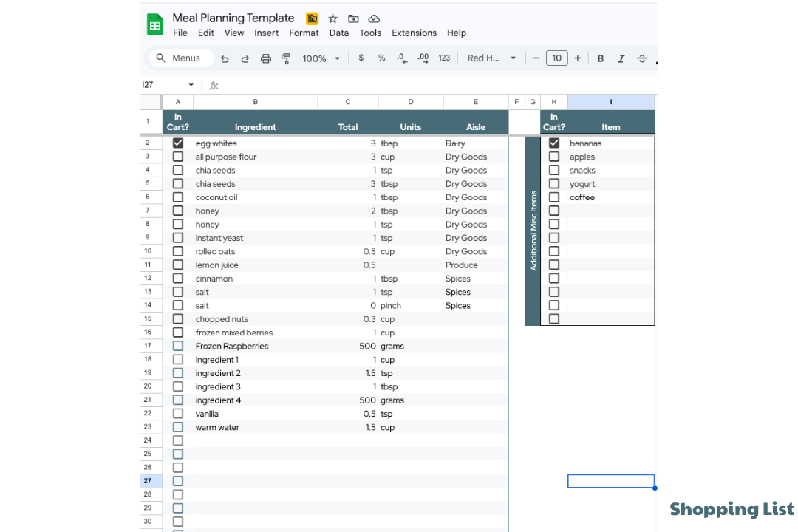The width and height of the screenshot is (798, 532).
Task: Check the cinnamon checkbox
Action: (x=177, y=279)
